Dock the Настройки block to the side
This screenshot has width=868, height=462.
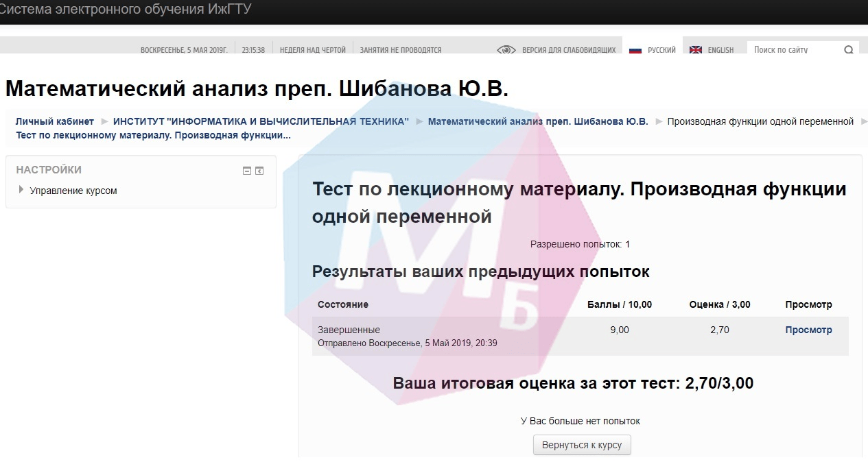click(259, 171)
